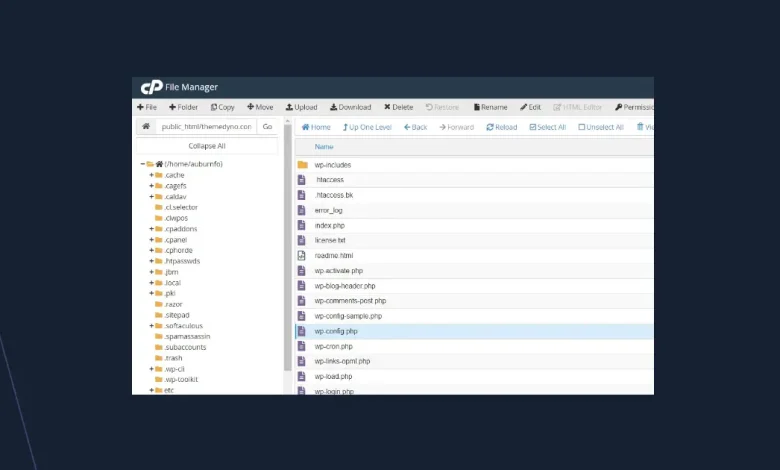780x470 pixels.
Task: Select the .cl.selector tree folder
Action: (x=176, y=207)
